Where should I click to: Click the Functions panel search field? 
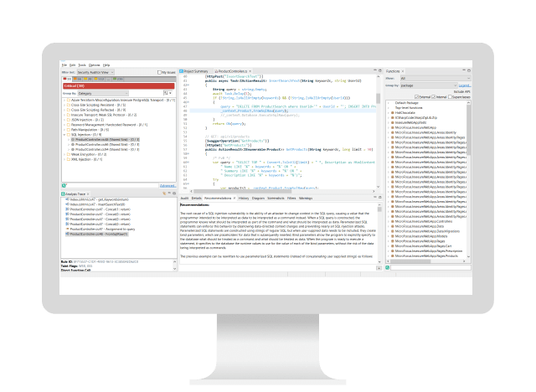[430, 267]
